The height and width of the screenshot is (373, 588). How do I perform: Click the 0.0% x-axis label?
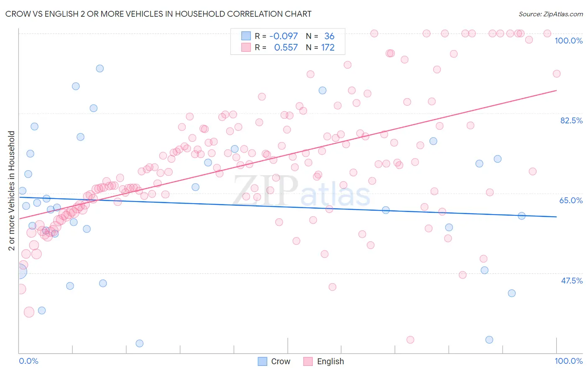(x=28, y=361)
